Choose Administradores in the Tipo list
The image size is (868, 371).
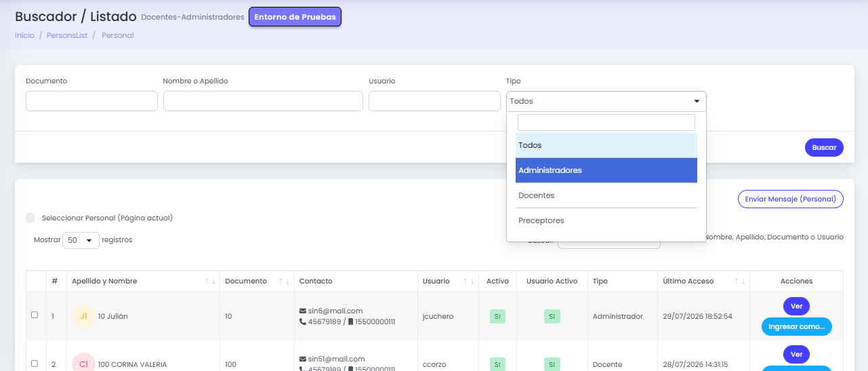click(606, 170)
